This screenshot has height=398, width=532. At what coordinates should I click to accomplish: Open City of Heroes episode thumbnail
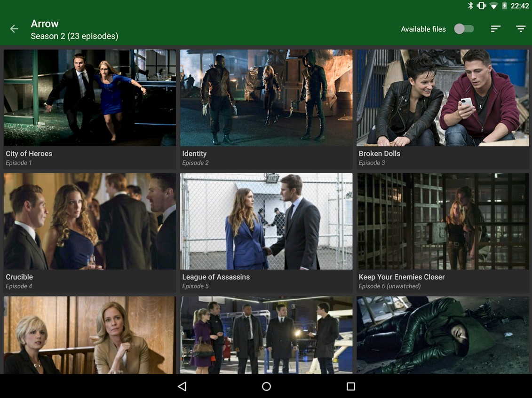(90, 98)
